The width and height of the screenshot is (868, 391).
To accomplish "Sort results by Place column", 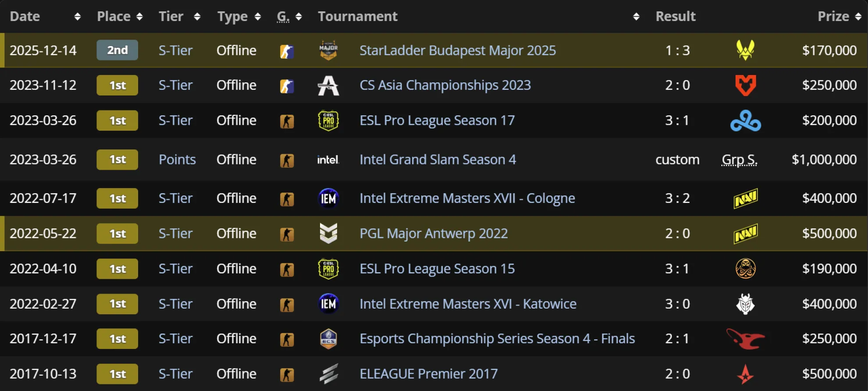I will click(x=139, y=17).
